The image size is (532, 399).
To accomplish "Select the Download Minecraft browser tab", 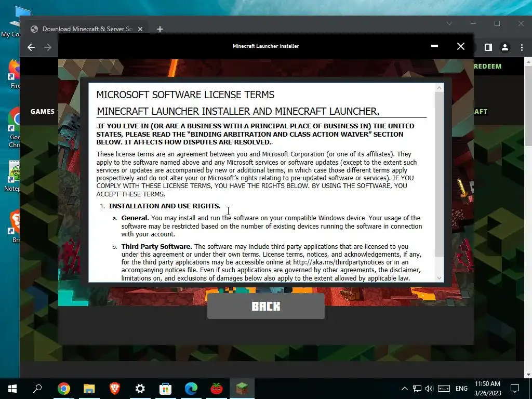I will pos(87,29).
